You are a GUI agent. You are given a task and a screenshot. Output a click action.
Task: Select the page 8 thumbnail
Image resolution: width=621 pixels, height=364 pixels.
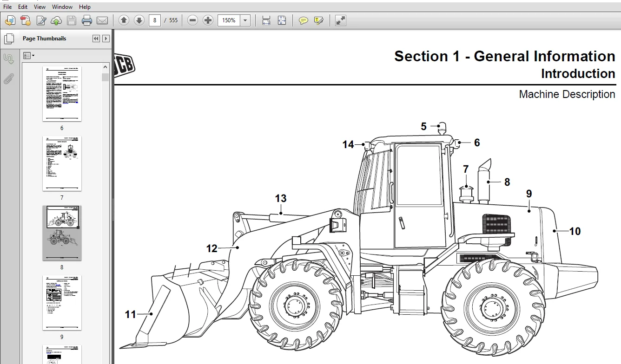click(62, 233)
